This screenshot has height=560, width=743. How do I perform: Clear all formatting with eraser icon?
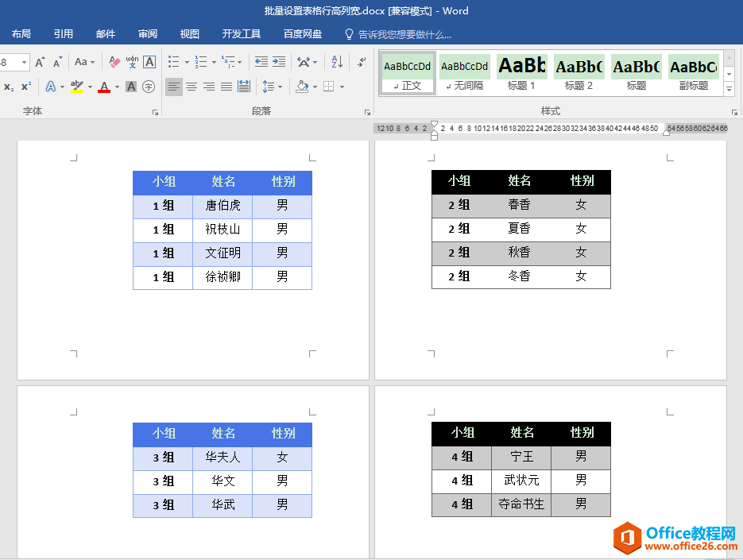point(114,62)
